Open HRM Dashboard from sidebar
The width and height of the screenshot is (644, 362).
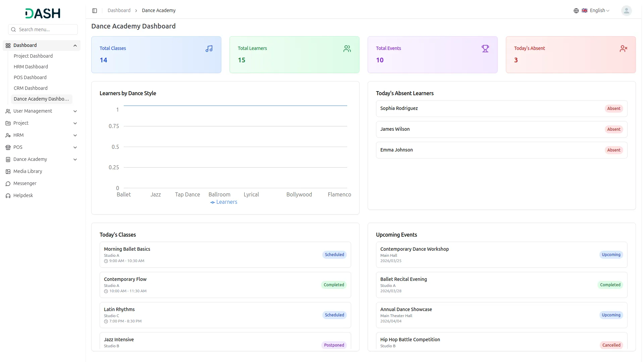tap(31, 67)
